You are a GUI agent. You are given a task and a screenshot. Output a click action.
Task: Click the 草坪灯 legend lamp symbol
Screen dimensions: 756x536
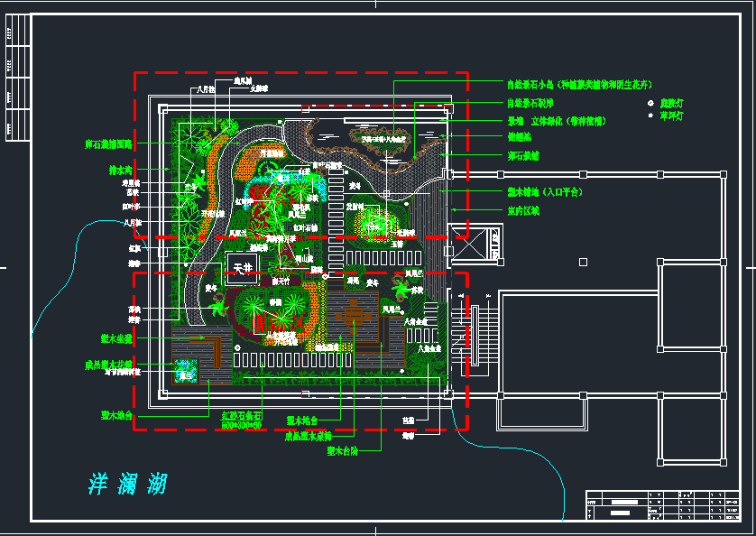click(650, 116)
